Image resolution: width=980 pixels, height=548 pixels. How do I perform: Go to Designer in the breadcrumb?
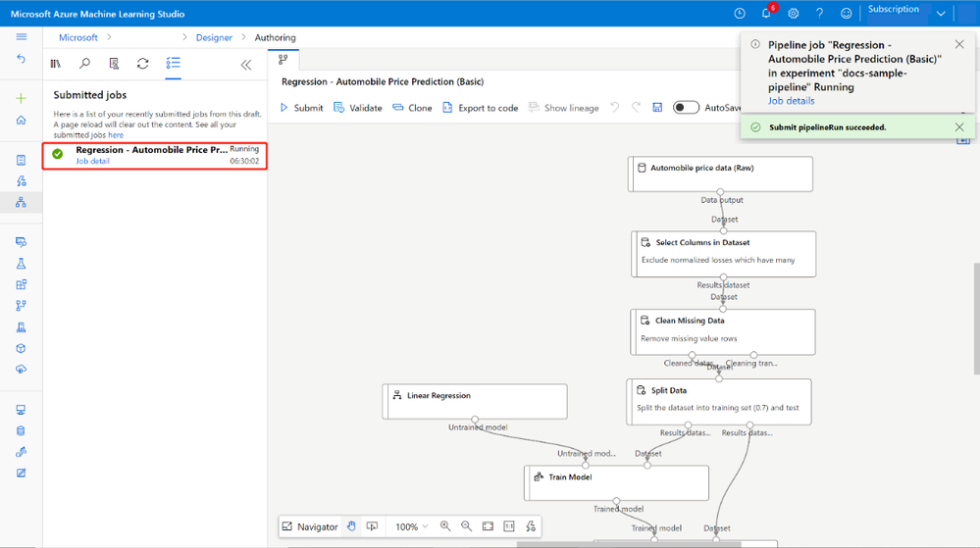point(214,37)
